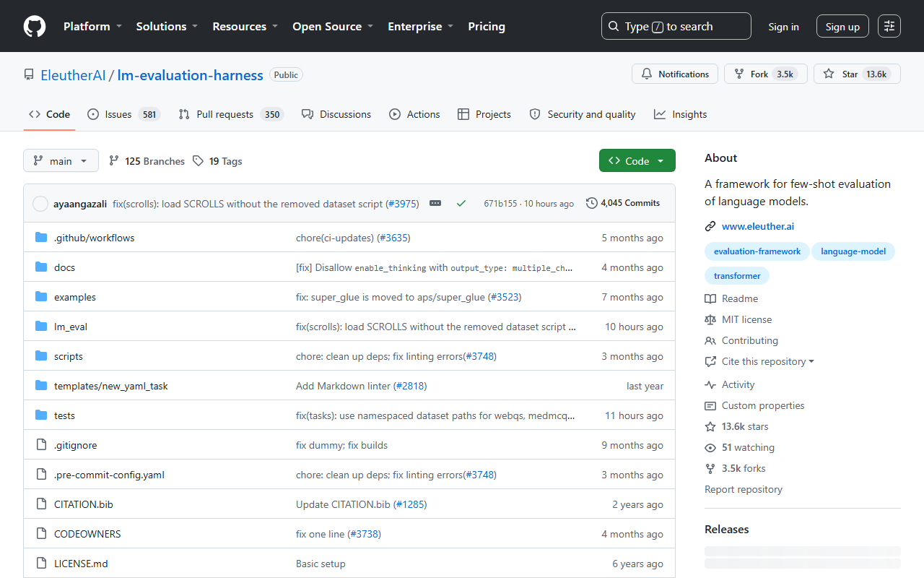
Task: Click the tag icon beside 19 Tags
Action: [x=199, y=161]
